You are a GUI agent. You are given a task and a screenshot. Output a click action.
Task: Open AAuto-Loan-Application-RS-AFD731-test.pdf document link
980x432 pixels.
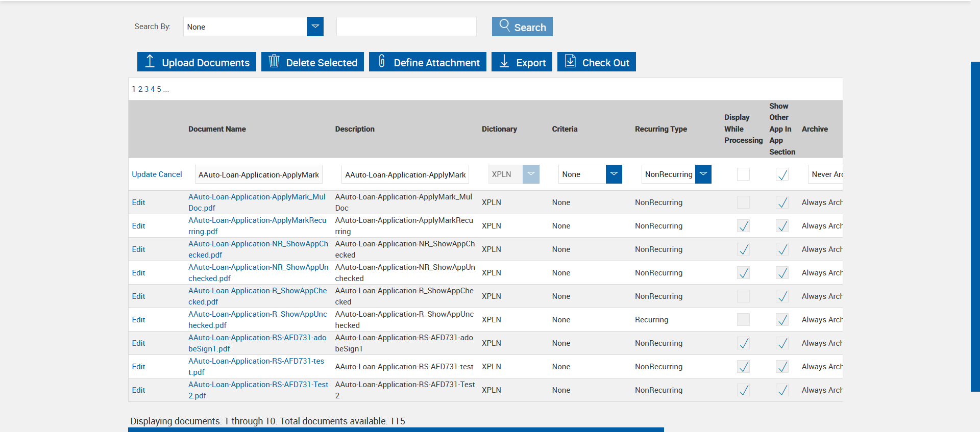point(256,366)
